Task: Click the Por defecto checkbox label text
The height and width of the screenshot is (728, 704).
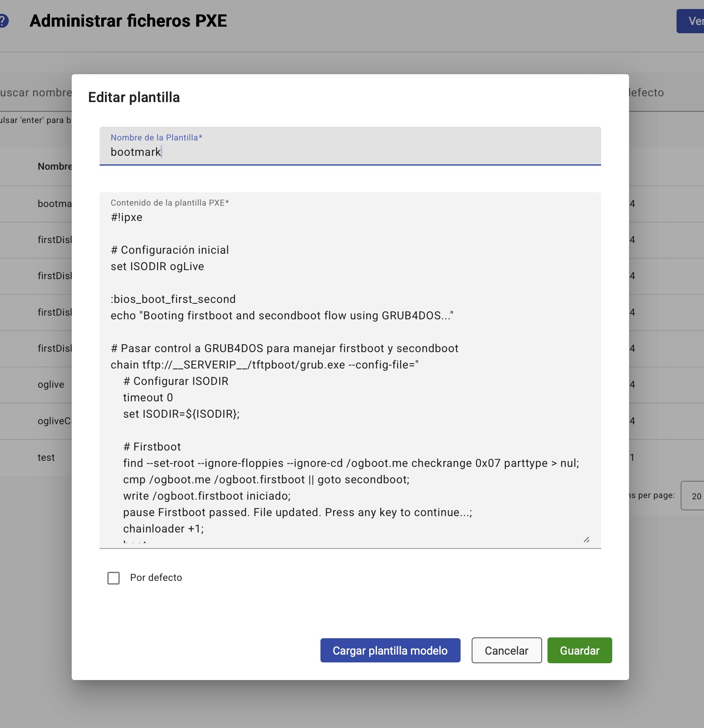Action: pyautogui.click(x=156, y=578)
